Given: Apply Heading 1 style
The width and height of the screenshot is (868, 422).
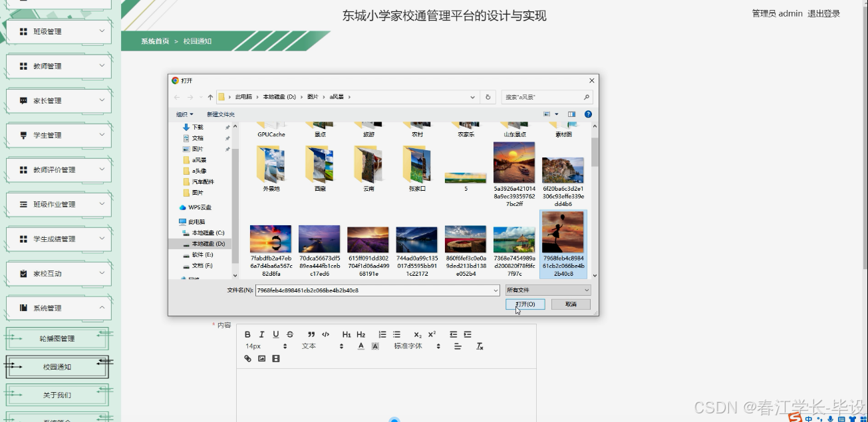Looking at the screenshot, I should (x=347, y=334).
